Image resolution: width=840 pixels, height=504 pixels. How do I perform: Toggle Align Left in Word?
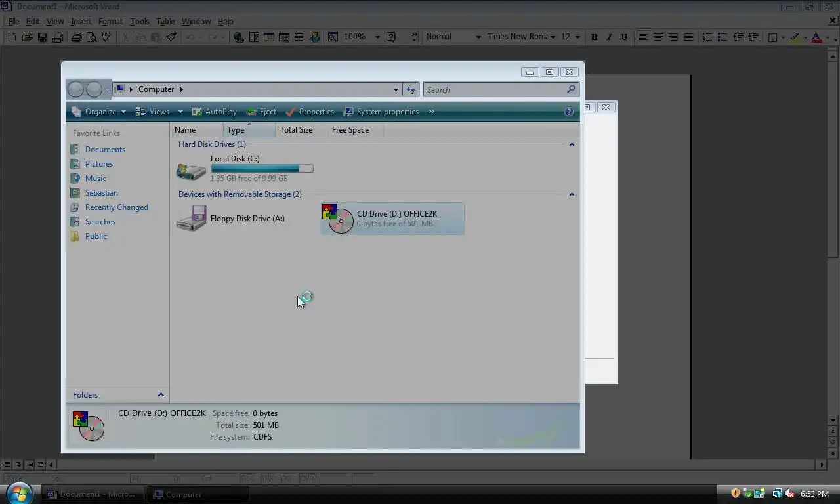point(643,37)
